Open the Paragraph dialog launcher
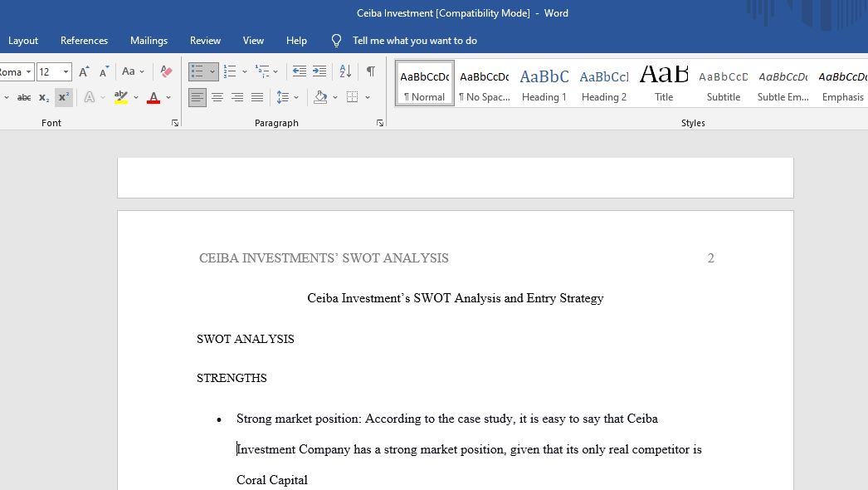The image size is (868, 490). pos(380,123)
